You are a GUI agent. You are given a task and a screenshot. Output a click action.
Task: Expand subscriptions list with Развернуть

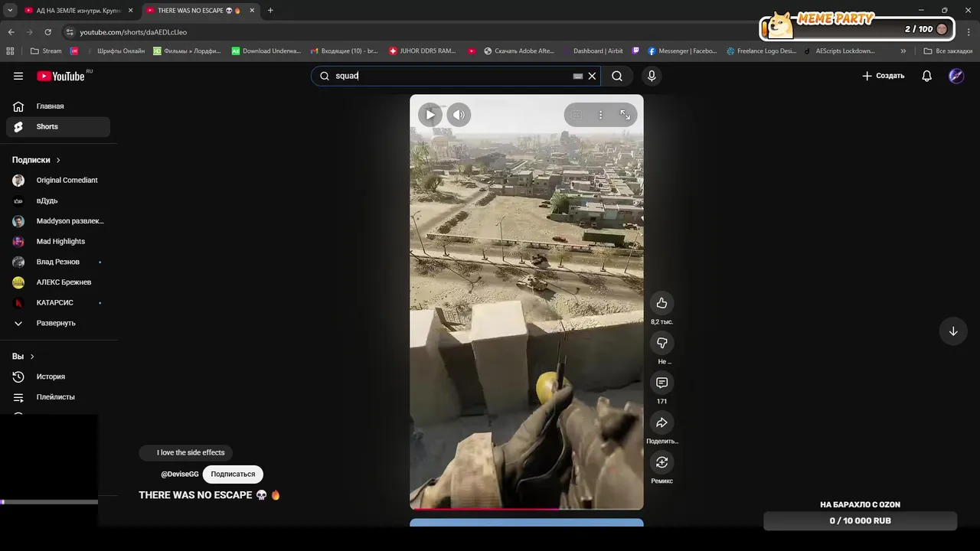pos(58,323)
